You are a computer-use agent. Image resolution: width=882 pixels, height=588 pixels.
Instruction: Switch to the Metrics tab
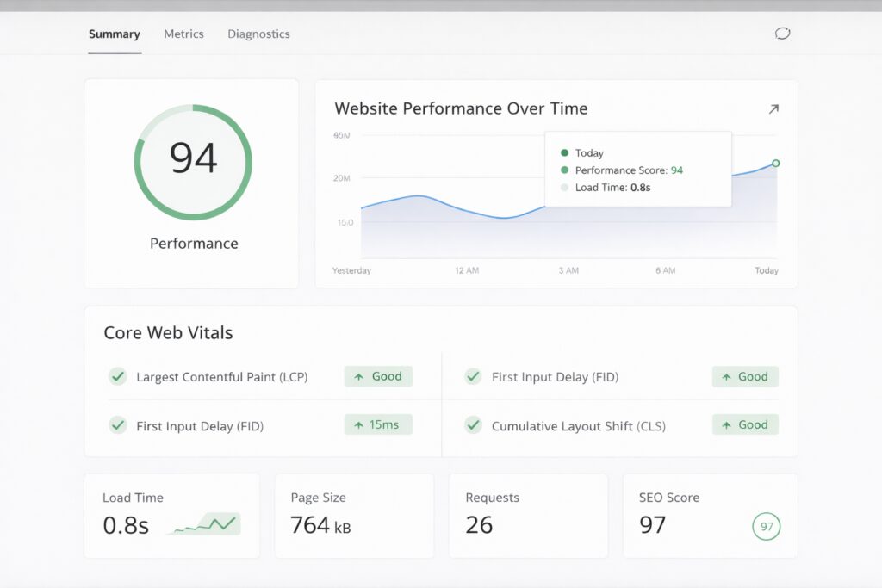(183, 34)
